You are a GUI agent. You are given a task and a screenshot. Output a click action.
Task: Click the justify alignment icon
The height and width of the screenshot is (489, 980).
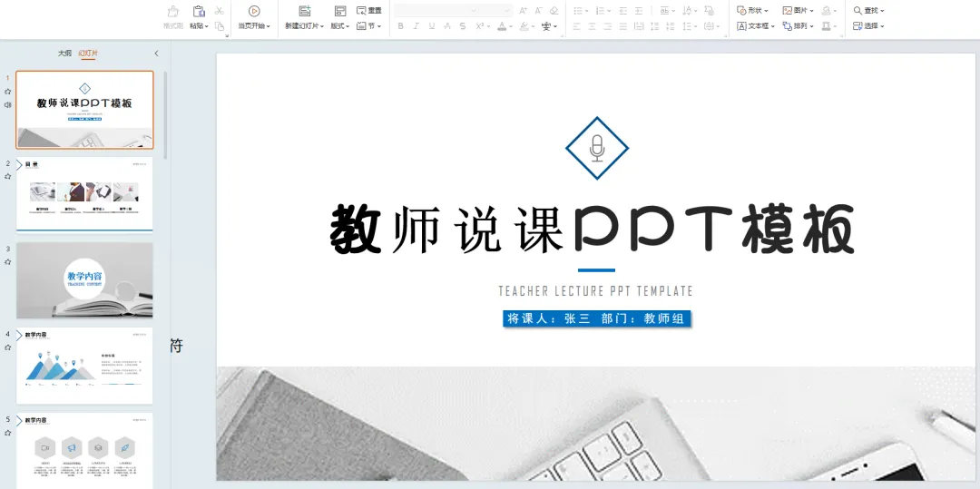(623, 26)
